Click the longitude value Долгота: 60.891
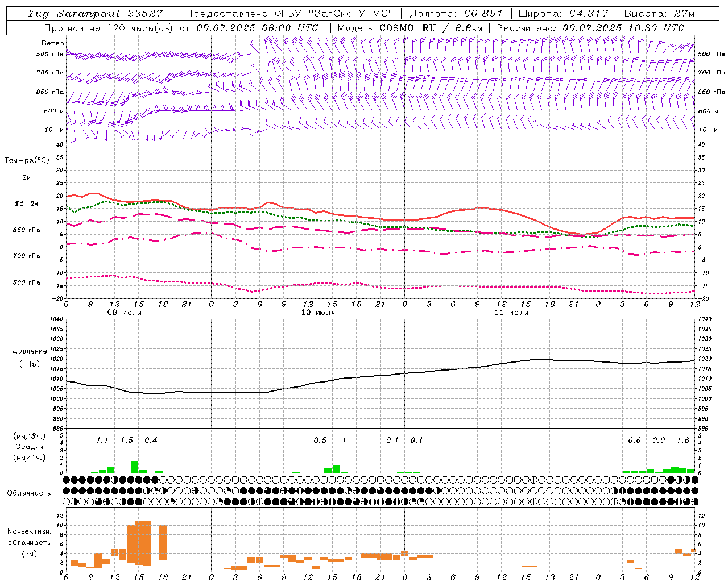The height and width of the screenshot is (582, 728). click(x=456, y=14)
